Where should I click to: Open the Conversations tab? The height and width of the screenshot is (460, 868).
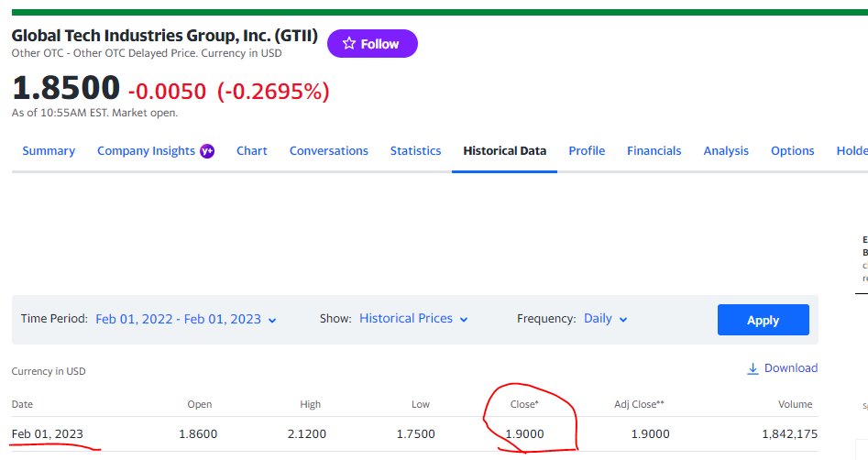pyautogui.click(x=329, y=151)
